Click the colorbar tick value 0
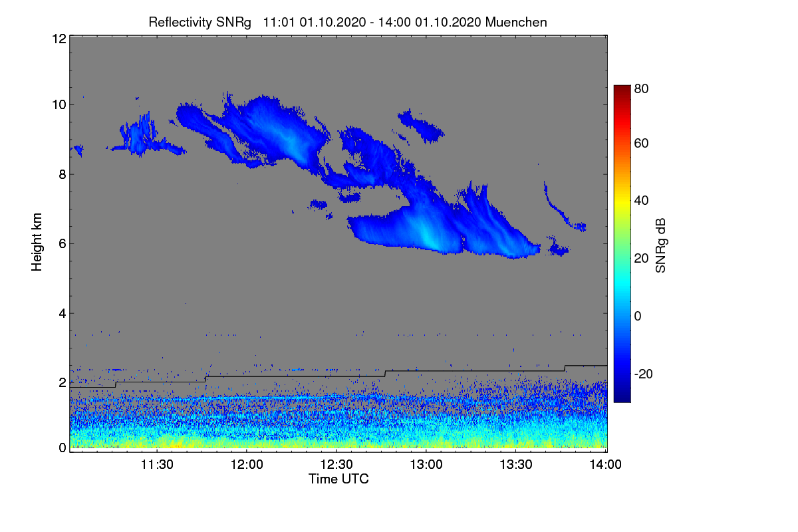The height and width of the screenshot is (532, 798). [x=638, y=316]
